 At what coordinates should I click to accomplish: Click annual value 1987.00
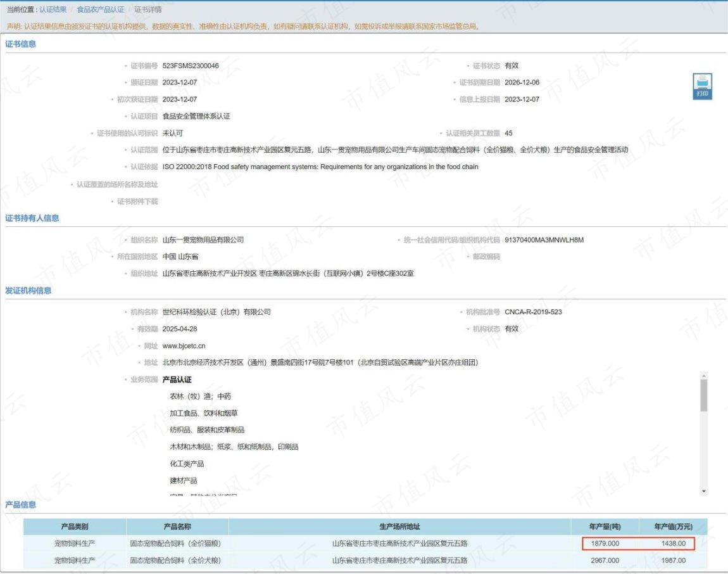click(673, 561)
